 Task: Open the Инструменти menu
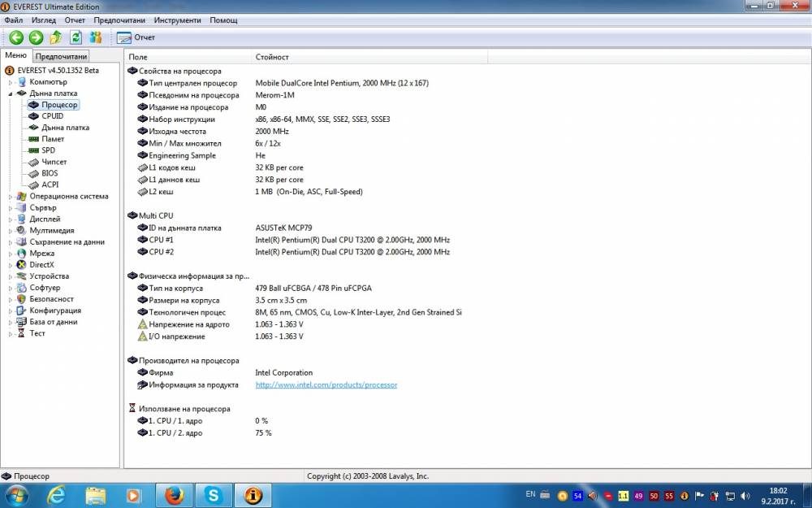click(177, 20)
